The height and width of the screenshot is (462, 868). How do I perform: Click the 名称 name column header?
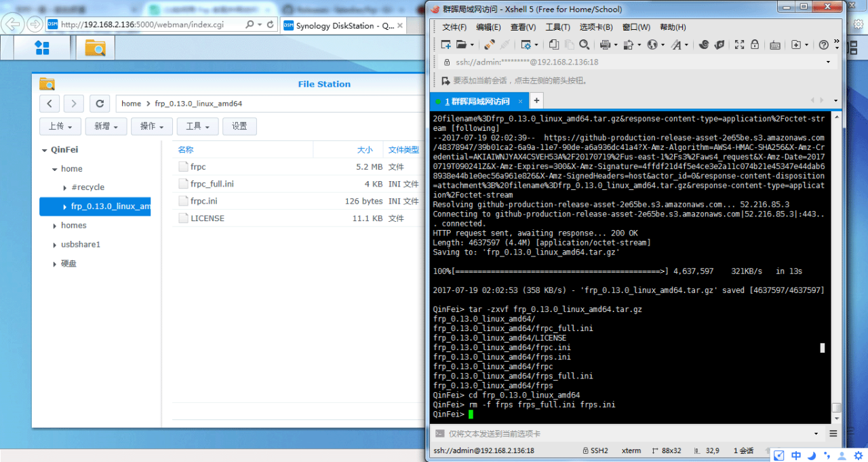click(186, 150)
